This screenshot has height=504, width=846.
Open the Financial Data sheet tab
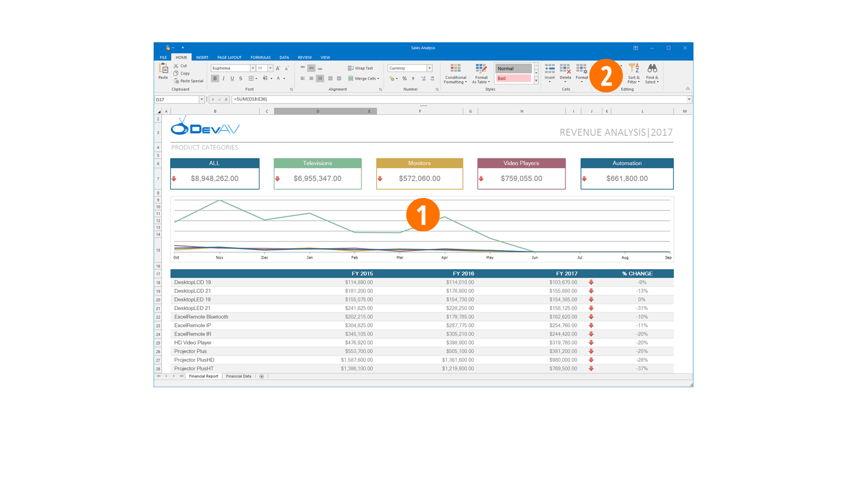[238, 376]
